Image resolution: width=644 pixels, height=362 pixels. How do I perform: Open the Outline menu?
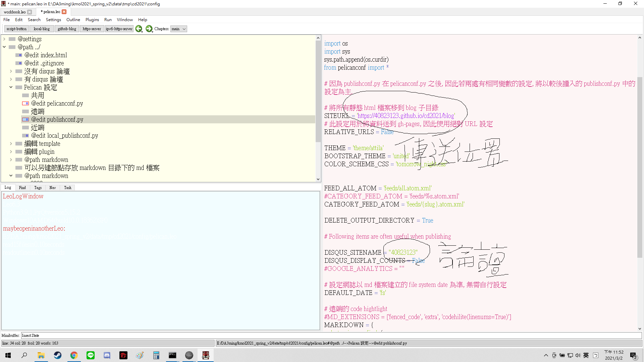tap(73, 20)
